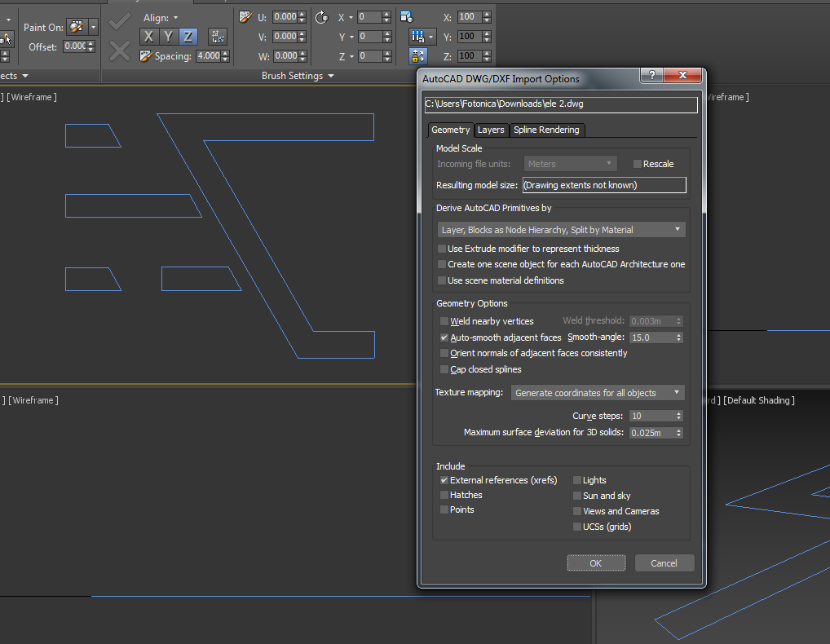Enable Cap closed splines
The height and width of the screenshot is (644, 830).
[x=444, y=369]
